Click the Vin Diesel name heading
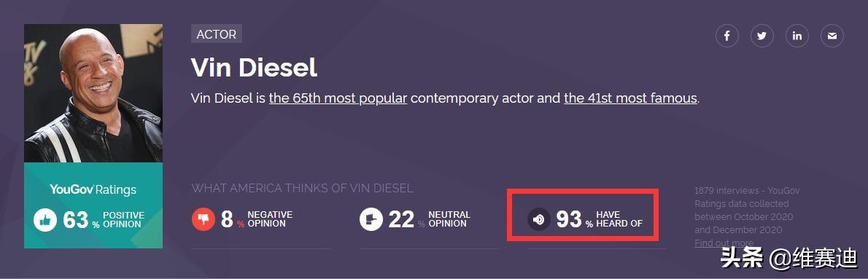 point(254,68)
